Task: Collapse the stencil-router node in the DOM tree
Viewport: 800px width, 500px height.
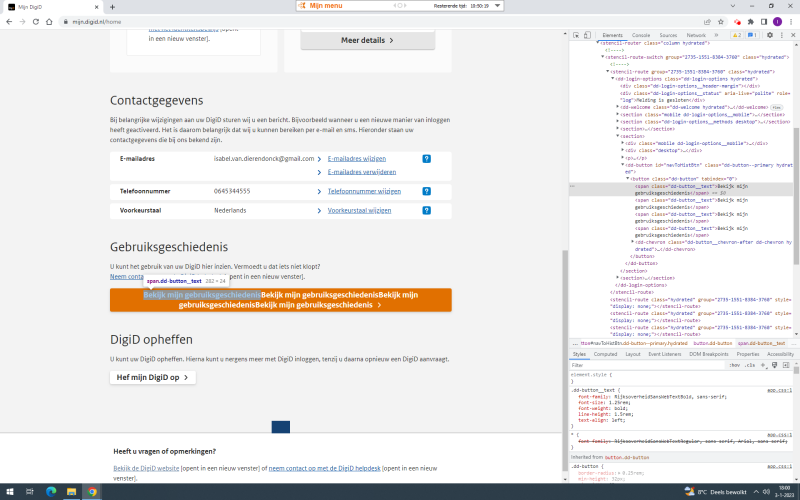Action: tap(598, 44)
